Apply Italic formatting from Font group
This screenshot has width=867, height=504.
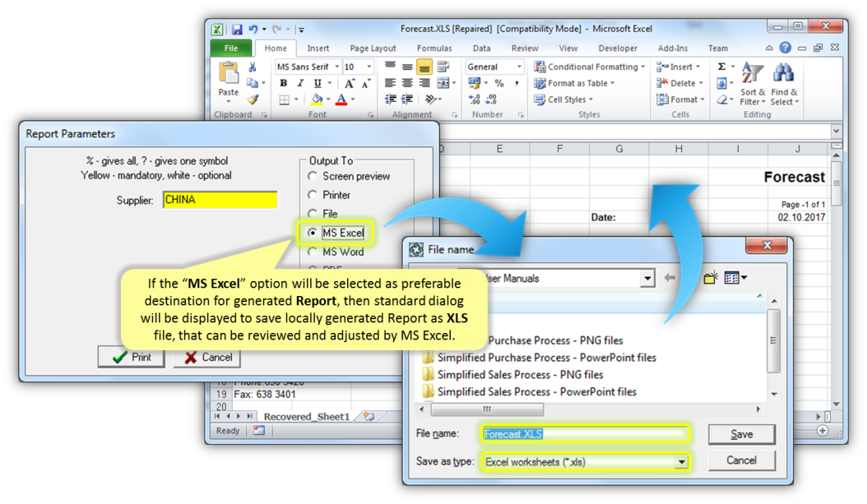tap(300, 84)
